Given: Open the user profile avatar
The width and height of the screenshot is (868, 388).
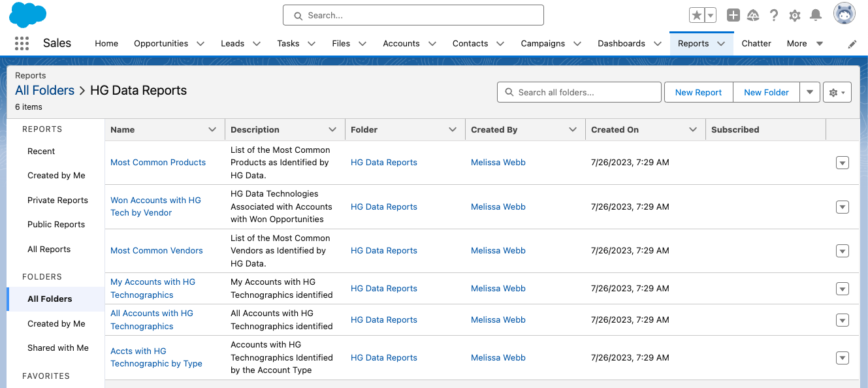Looking at the screenshot, I should (x=844, y=14).
